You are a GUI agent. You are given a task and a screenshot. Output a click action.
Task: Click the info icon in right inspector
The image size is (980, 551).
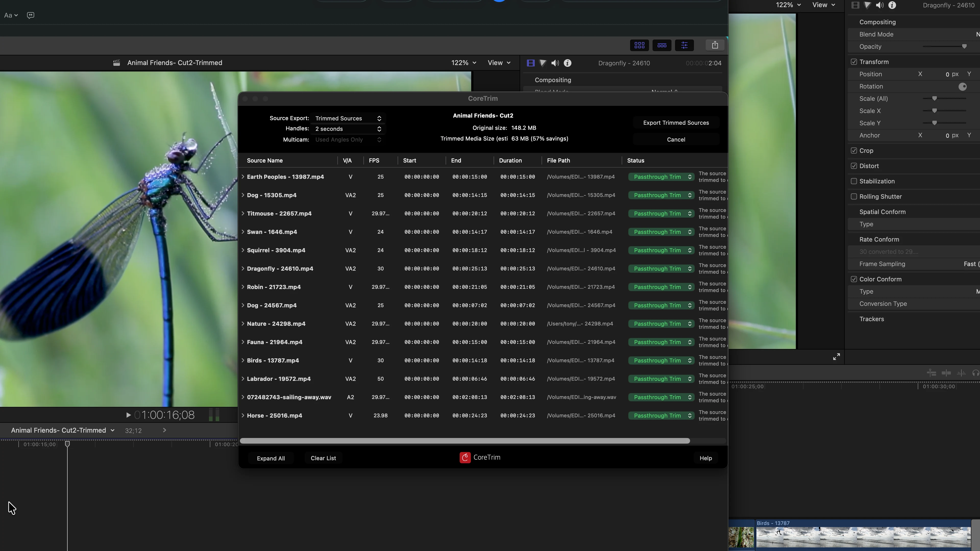point(892,5)
